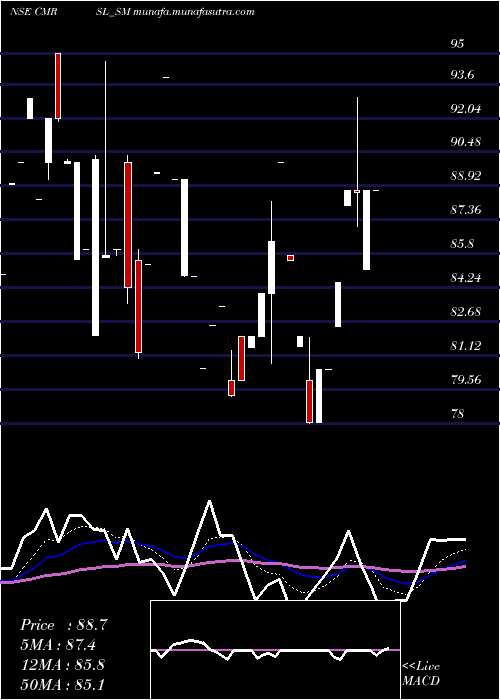Click the <<Live MACD label
The height and width of the screenshot is (700, 500).
coord(421,674)
